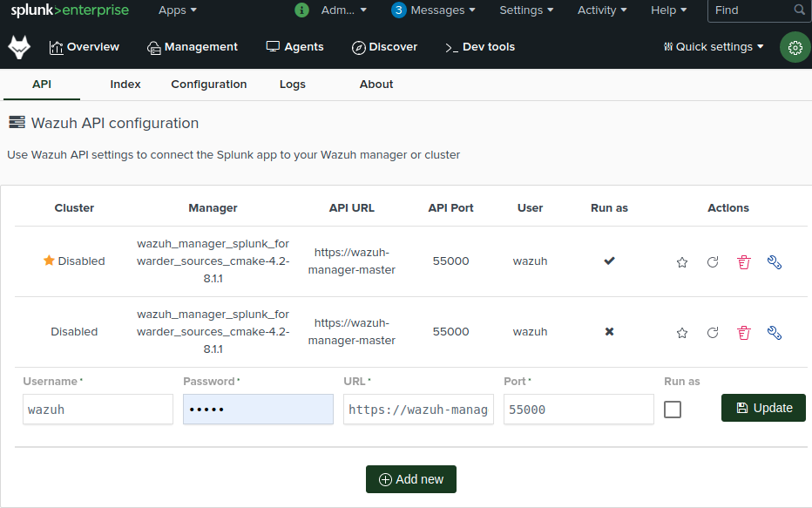Viewport: 812px width, 508px height.
Task: Delete the second API entry with its trash icon
Action: [x=743, y=332]
